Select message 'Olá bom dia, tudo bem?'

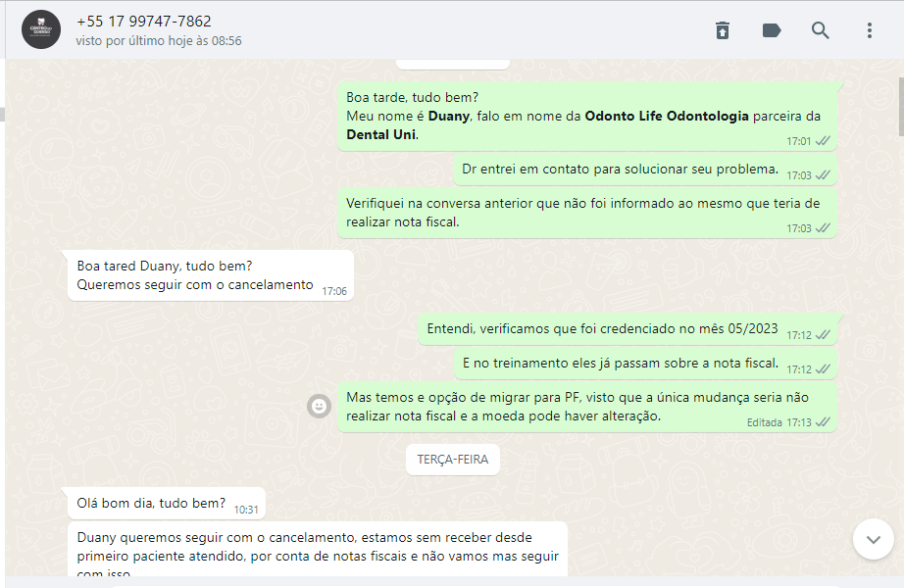tap(167, 504)
